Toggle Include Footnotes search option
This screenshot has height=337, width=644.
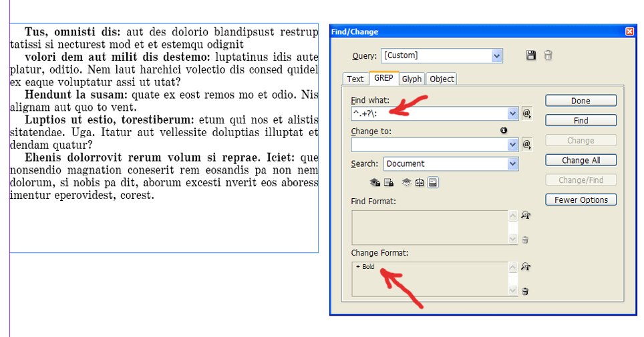432,182
